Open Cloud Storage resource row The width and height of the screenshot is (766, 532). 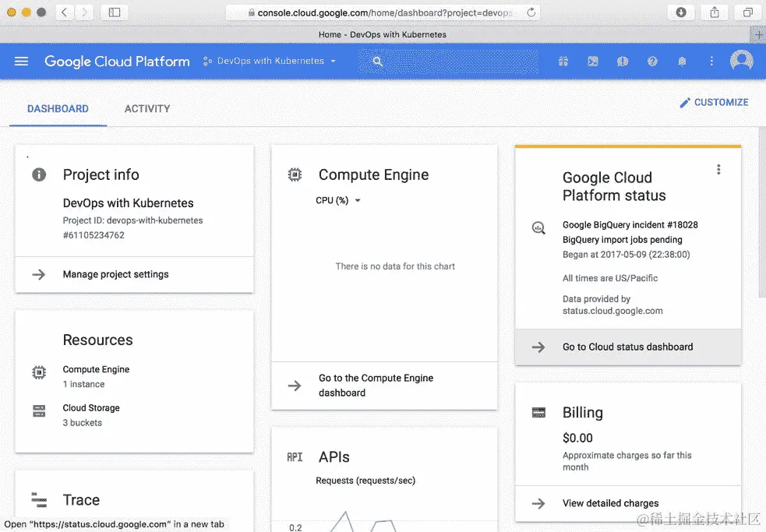[x=91, y=414]
